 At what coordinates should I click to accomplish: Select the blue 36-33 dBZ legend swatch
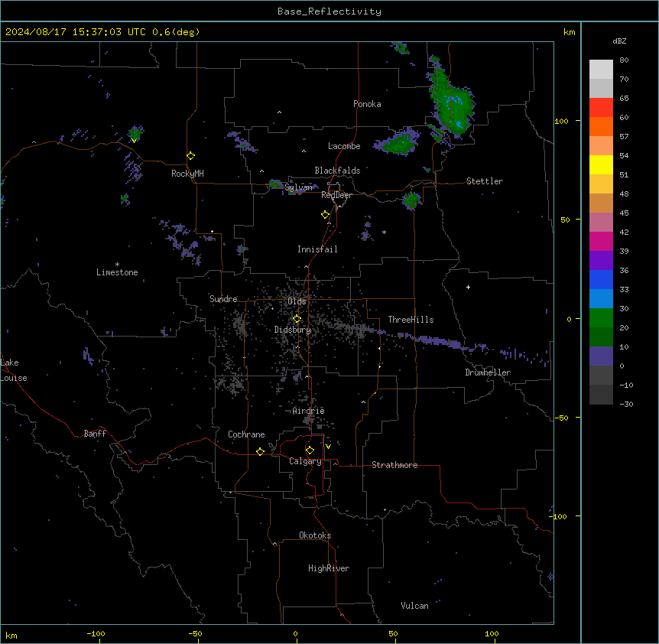tap(601, 279)
